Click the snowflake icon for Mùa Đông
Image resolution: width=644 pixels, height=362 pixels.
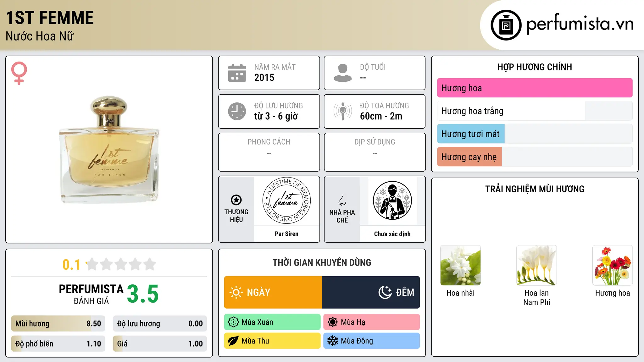pos(333,341)
